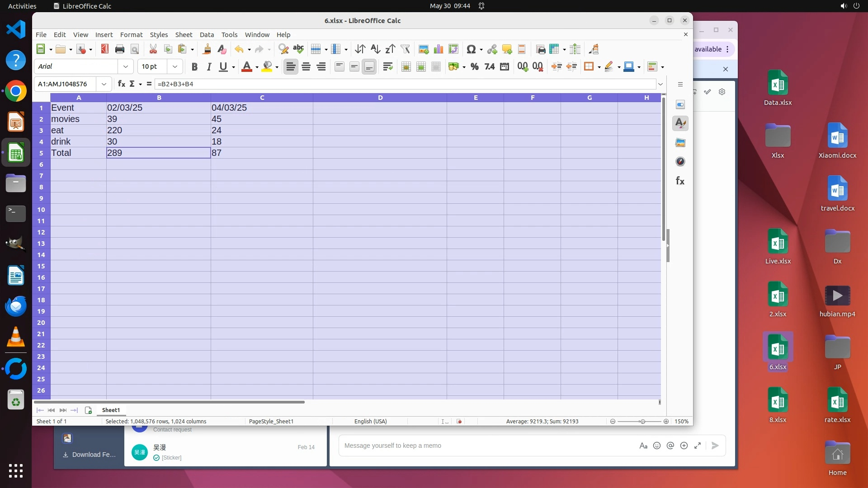Open the Data menu
The image size is (868, 488).
tap(207, 35)
